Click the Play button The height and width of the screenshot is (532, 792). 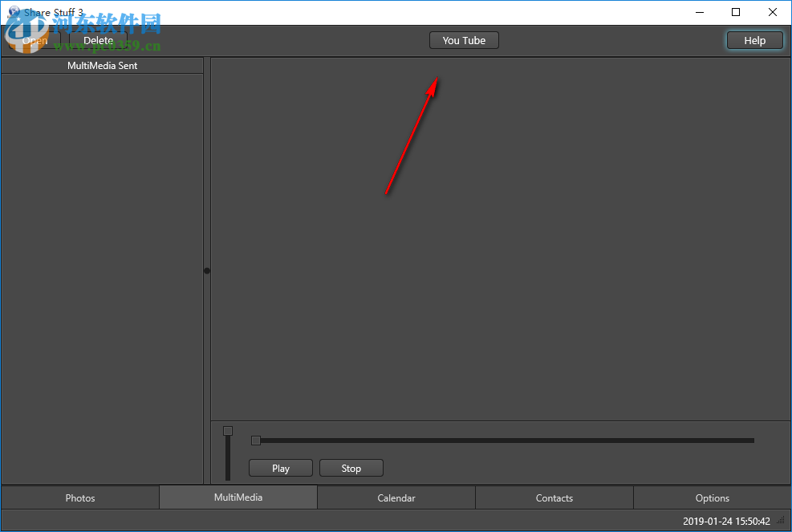281,468
